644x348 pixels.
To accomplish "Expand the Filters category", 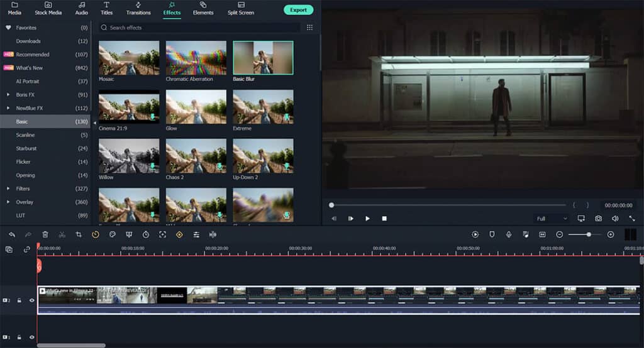I will click(x=8, y=189).
